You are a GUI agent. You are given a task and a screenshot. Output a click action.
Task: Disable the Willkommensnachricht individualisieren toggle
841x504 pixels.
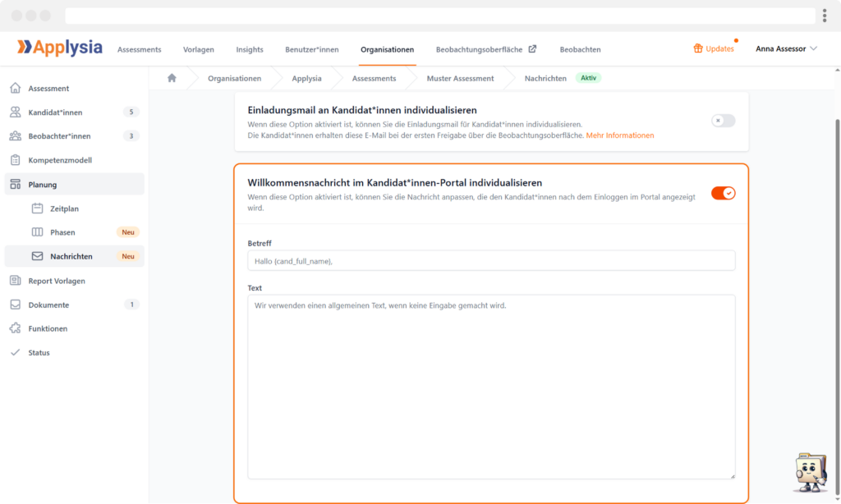coord(723,193)
